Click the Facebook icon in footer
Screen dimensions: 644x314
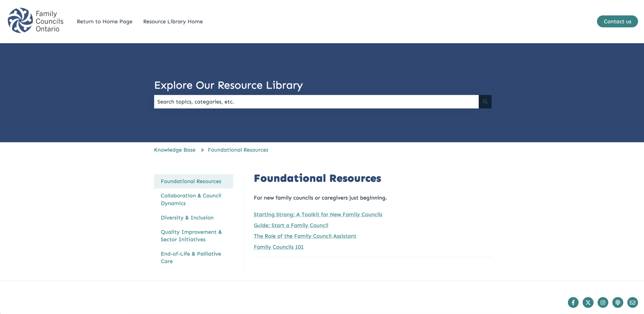573,302
